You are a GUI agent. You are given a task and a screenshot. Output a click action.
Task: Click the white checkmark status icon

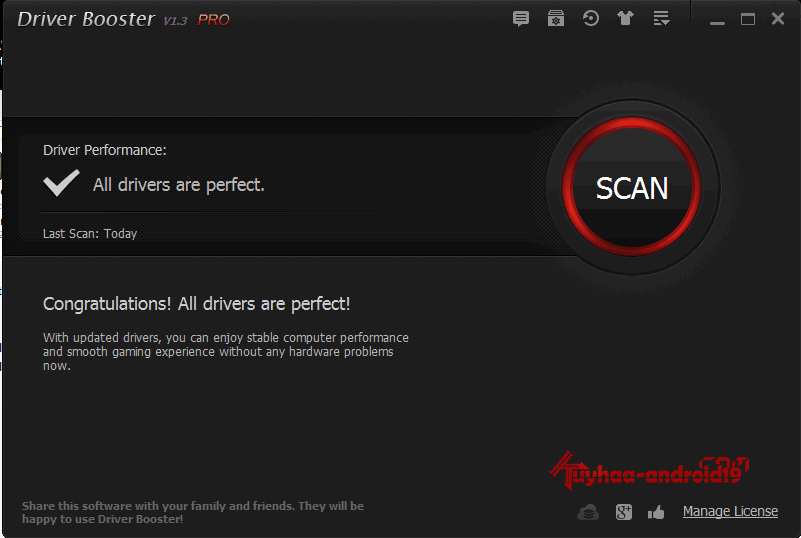61,183
